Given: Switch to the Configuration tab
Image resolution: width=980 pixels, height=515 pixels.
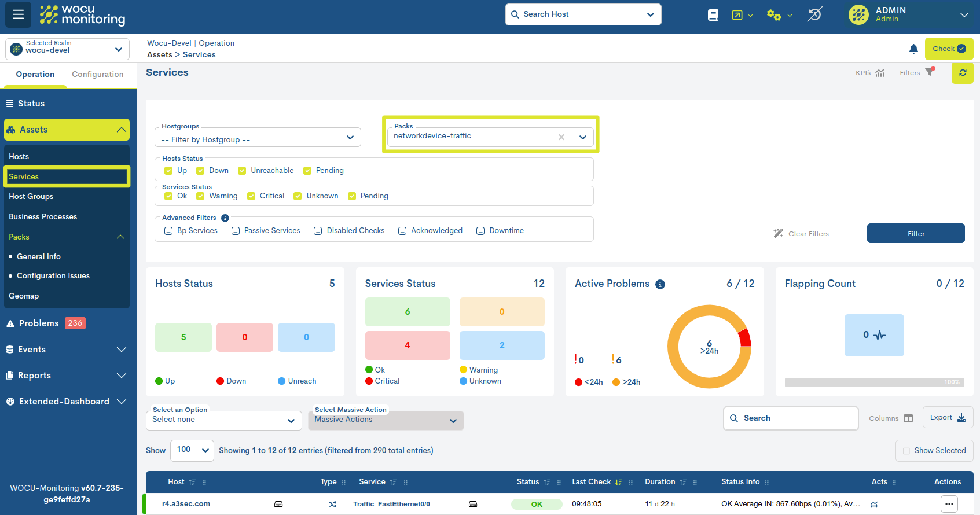Looking at the screenshot, I should [97, 75].
